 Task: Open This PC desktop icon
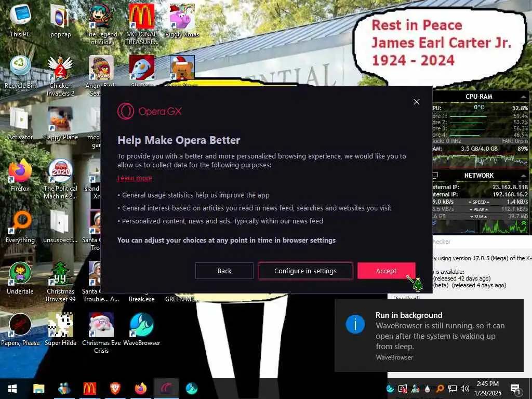[x=20, y=20]
